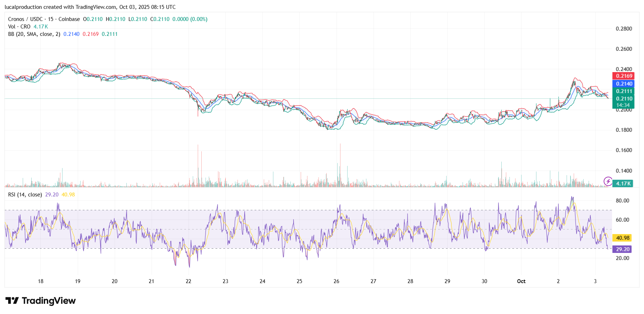The height and width of the screenshot is (314, 644).
Task: Click the 80.00 level on RSI scale
Action: pos(622,201)
